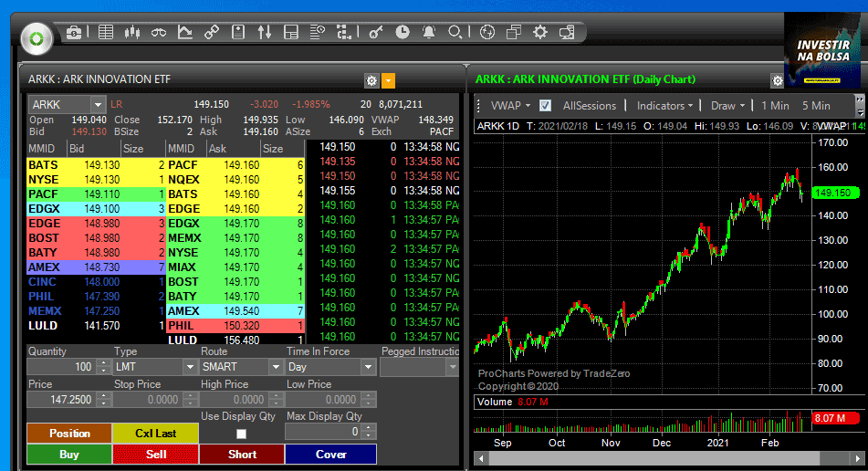Click the chart scrollbar left arrow
Viewport: 868px width, 471px height.
pyautogui.click(x=481, y=458)
